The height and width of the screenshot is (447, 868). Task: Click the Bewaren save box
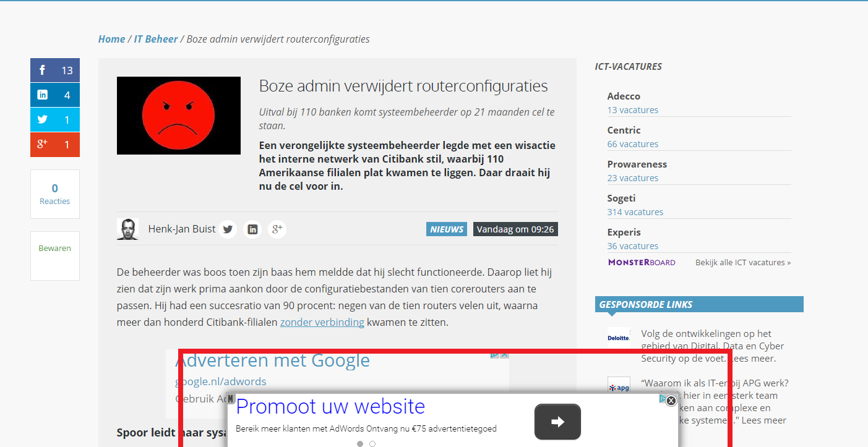click(x=55, y=256)
